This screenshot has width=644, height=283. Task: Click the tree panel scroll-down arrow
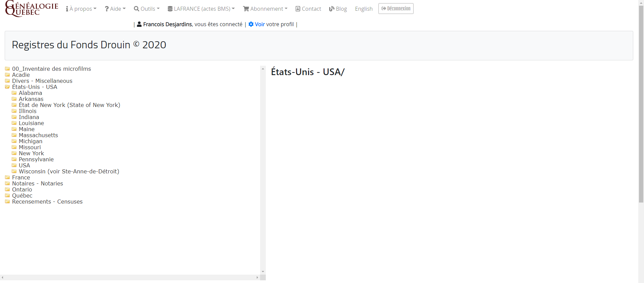point(263,272)
